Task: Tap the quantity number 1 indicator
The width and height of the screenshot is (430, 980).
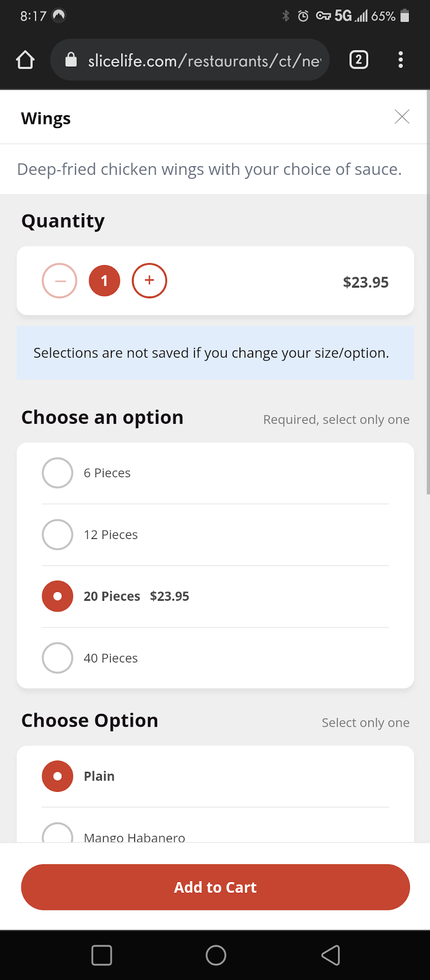Action: coord(104,281)
